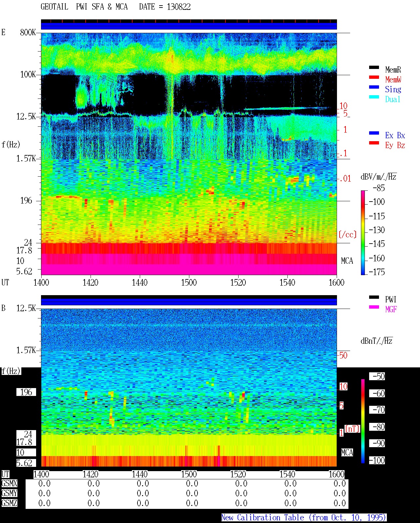
Task: Click the 800K frequency axis label
Action: coord(28,33)
